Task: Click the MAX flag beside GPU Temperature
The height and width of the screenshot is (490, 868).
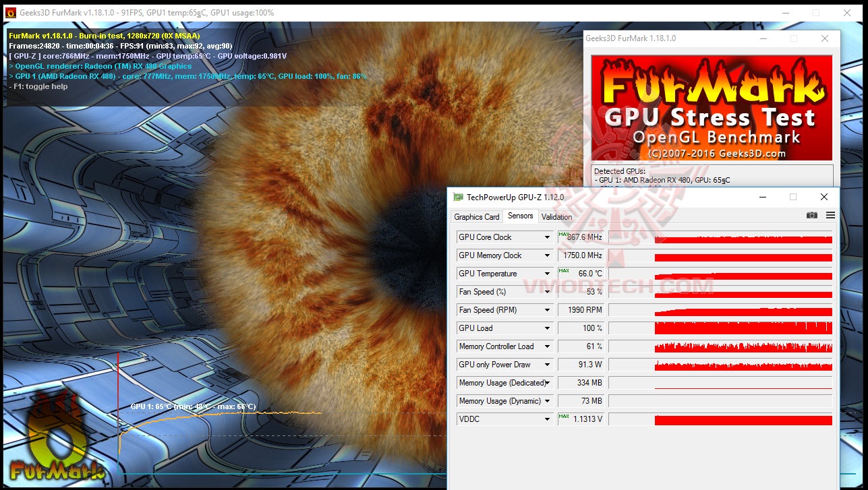Action: pos(564,271)
